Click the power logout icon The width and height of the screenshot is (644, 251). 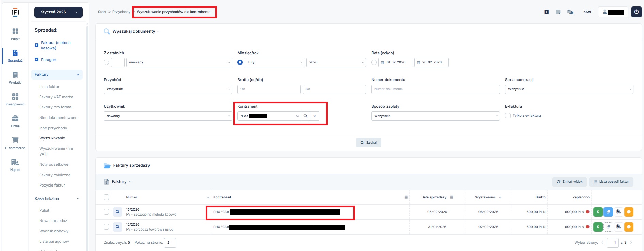(x=636, y=12)
